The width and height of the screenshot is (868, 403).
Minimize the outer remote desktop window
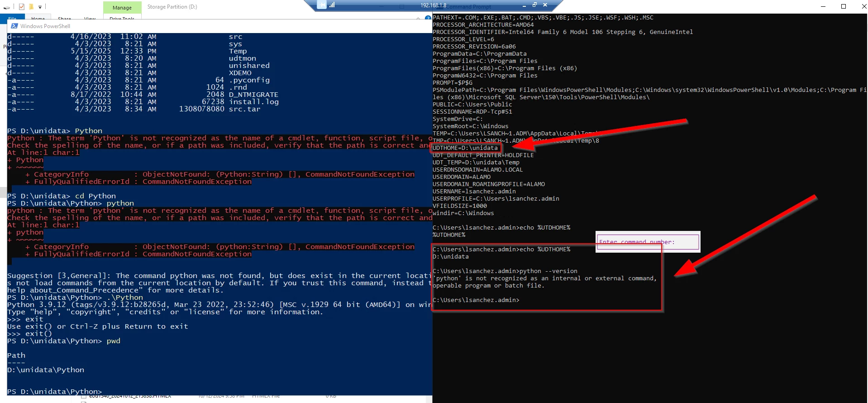click(x=823, y=6)
